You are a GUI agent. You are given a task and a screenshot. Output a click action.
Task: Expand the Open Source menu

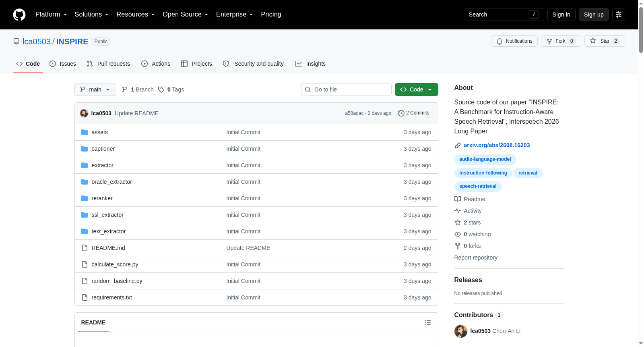point(186,15)
